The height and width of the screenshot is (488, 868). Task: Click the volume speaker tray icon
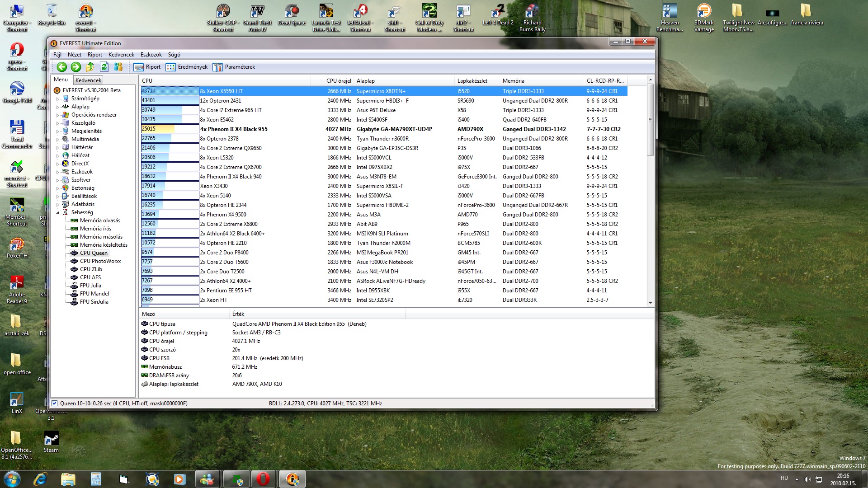click(x=807, y=479)
